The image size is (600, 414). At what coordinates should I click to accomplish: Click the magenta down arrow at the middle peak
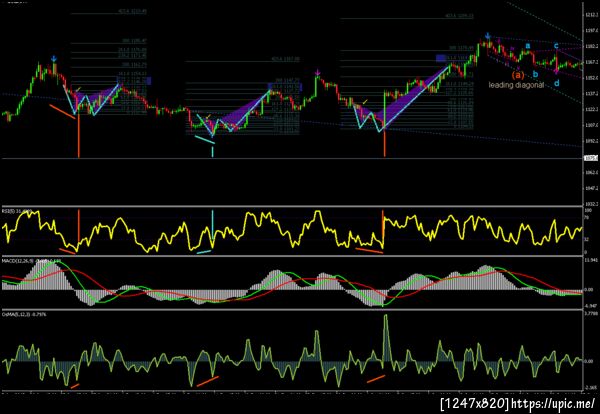coord(318,72)
